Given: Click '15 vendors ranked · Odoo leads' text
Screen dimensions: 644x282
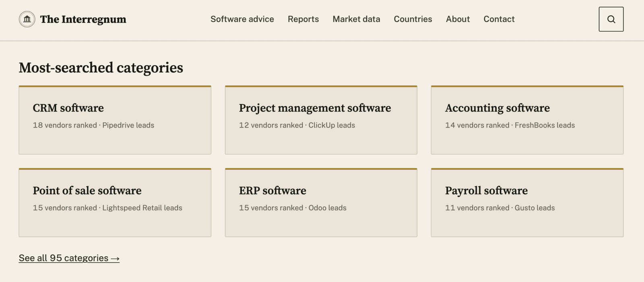Looking at the screenshot, I should coord(293,208).
